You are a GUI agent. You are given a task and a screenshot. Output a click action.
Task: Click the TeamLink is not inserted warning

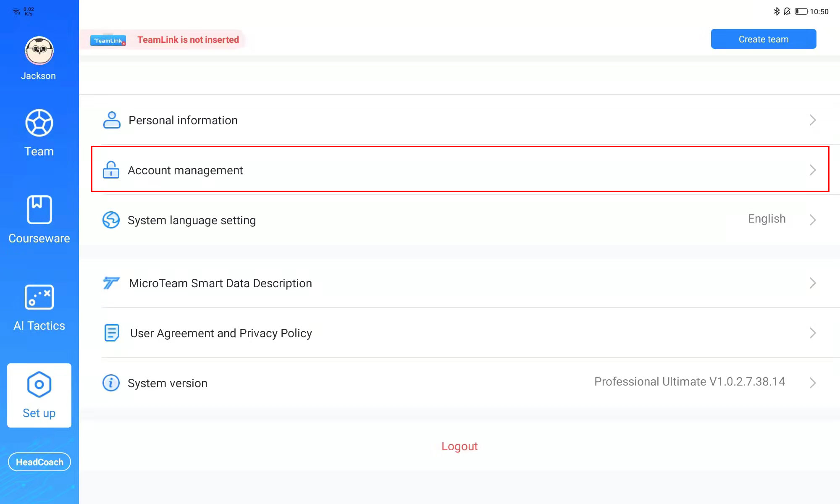click(188, 39)
